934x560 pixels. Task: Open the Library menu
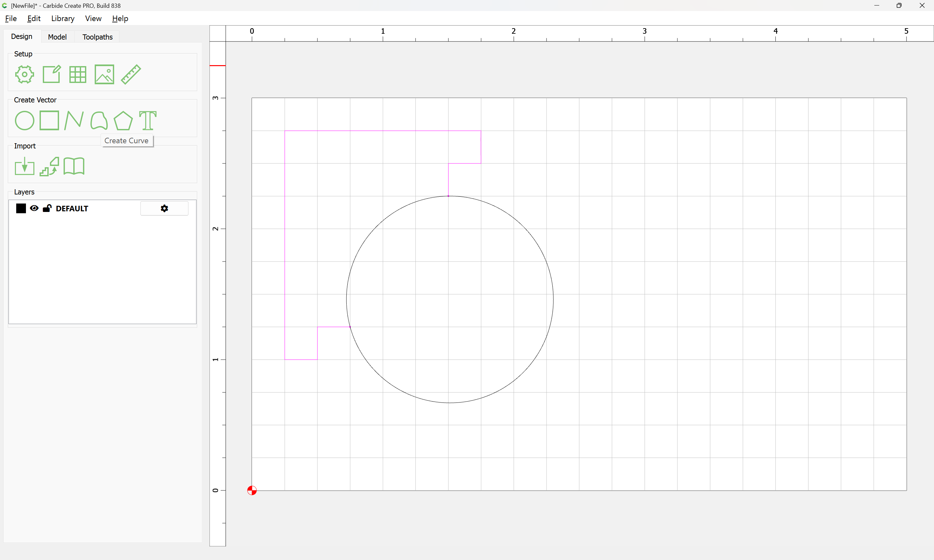(63, 18)
